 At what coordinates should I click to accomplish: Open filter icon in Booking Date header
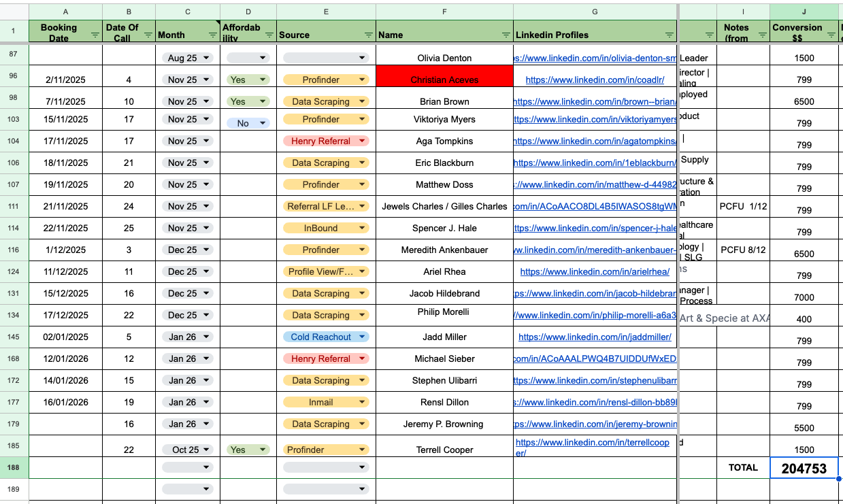[x=95, y=35]
